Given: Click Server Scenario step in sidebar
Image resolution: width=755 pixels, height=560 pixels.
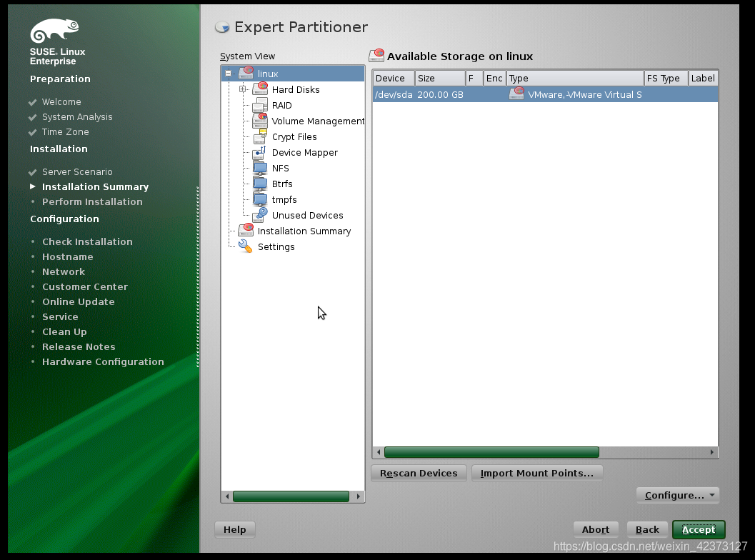Looking at the screenshot, I should 77,172.
